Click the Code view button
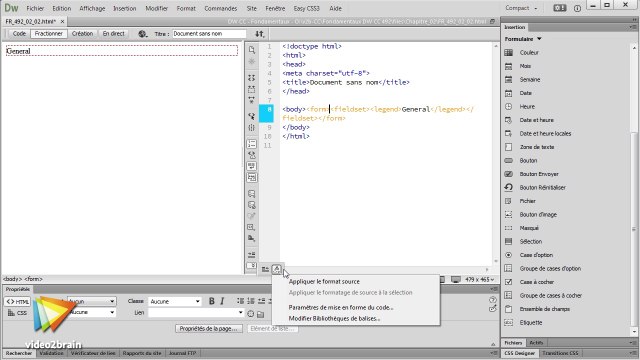Image resolution: width=640 pixels, height=360 pixels. point(19,34)
